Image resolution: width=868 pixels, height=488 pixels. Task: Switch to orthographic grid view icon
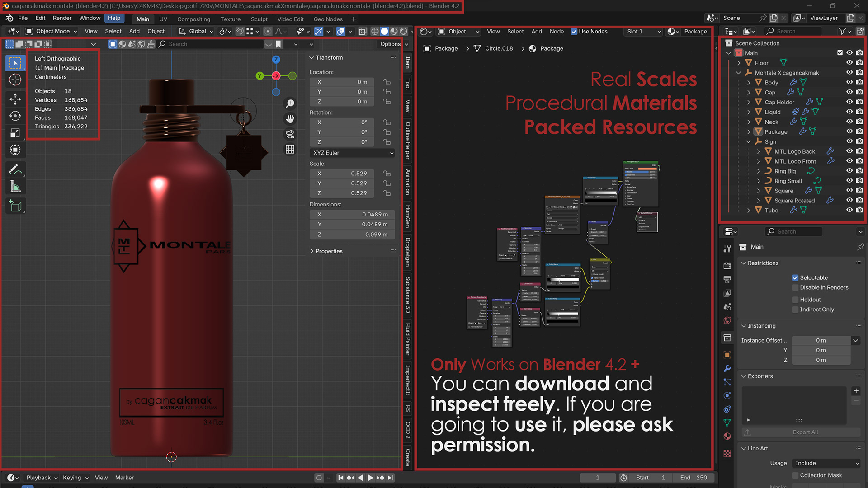(290, 150)
